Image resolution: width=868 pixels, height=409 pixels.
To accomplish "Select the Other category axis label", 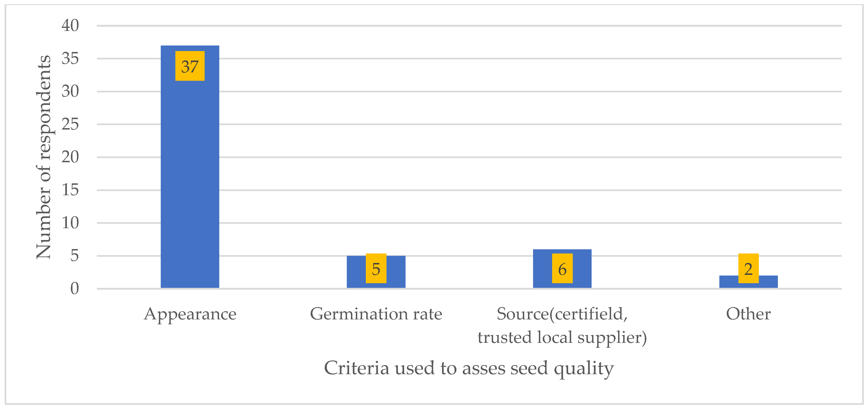I will click(x=748, y=314).
